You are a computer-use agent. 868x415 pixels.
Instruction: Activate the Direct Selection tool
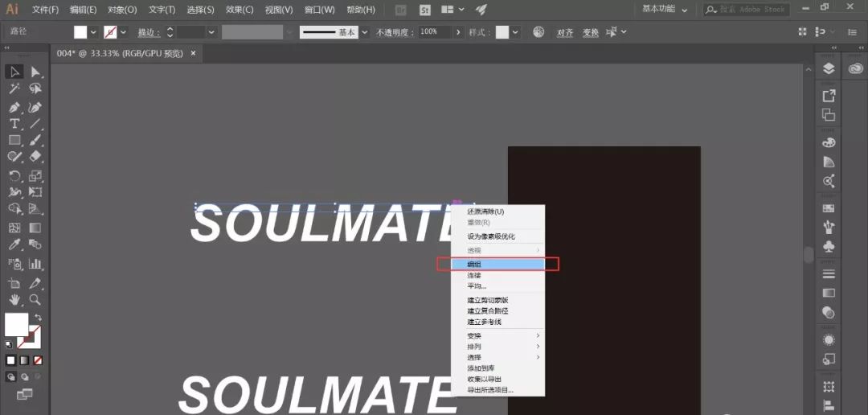tap(35, 72)
